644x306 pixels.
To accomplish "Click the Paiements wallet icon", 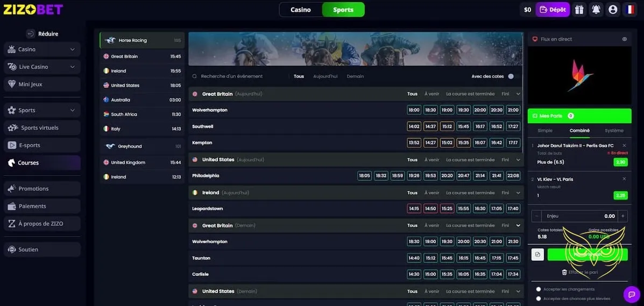I will pyautogui.click(x=11, y=206).
